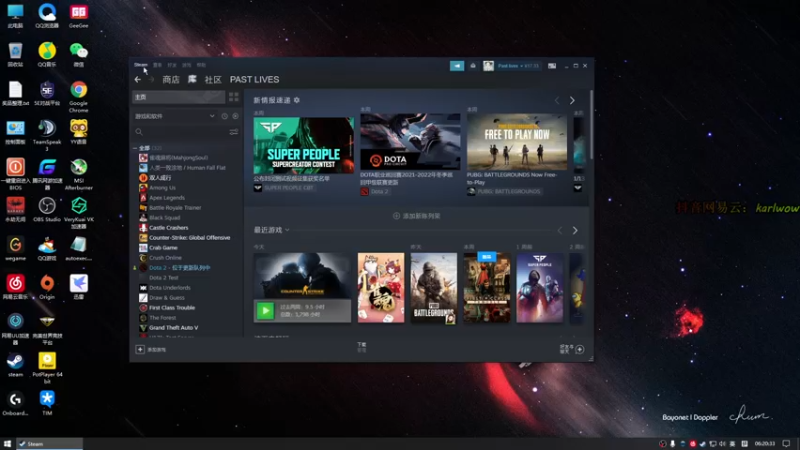Go to next recent games arrow
The image size is (800, 450).
click(575, 231)
